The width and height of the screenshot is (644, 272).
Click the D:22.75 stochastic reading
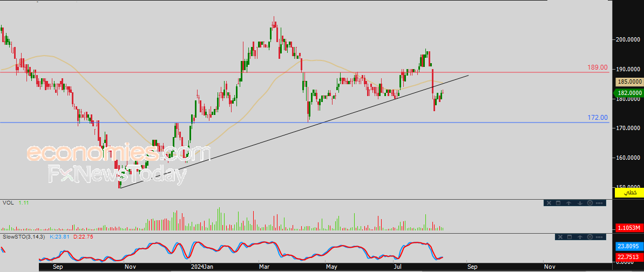(x=82, y=237)
